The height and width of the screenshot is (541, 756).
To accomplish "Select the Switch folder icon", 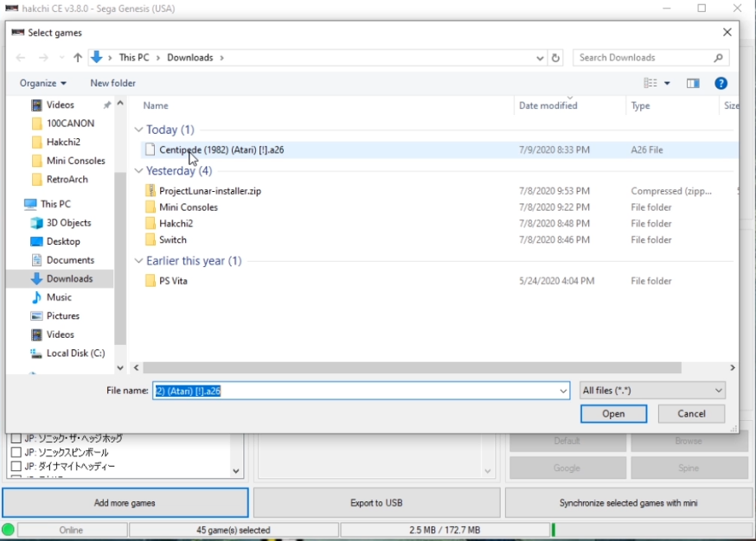I will point(151,239).
